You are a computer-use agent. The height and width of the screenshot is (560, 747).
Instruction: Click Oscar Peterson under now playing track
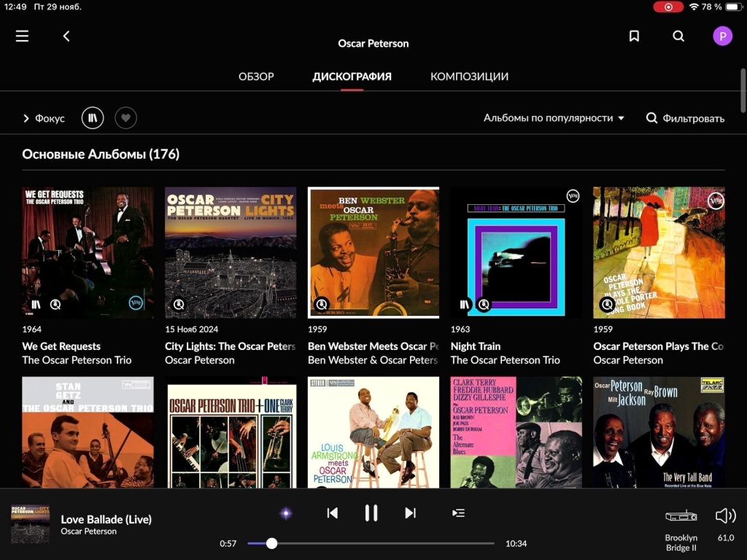tap(88, 532)
